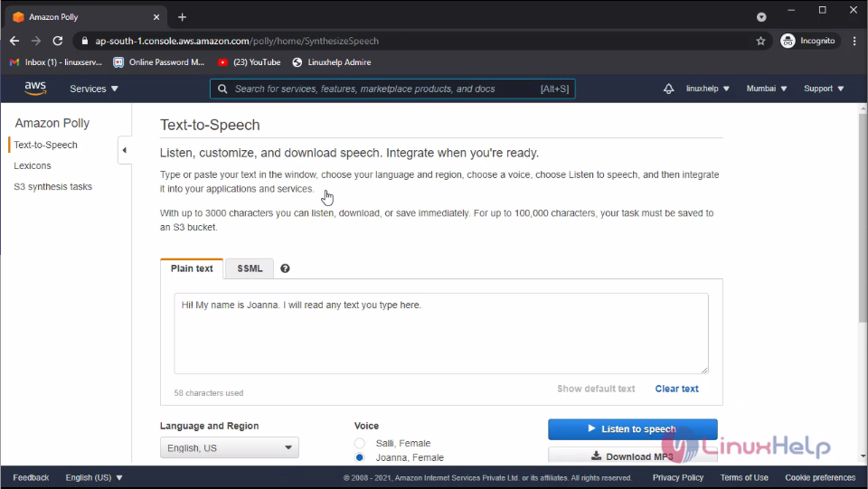Image resolution: width=868 pixels, height=489 pixels.
Task: Open the notifications bell icon
Action: coord(669,89)
